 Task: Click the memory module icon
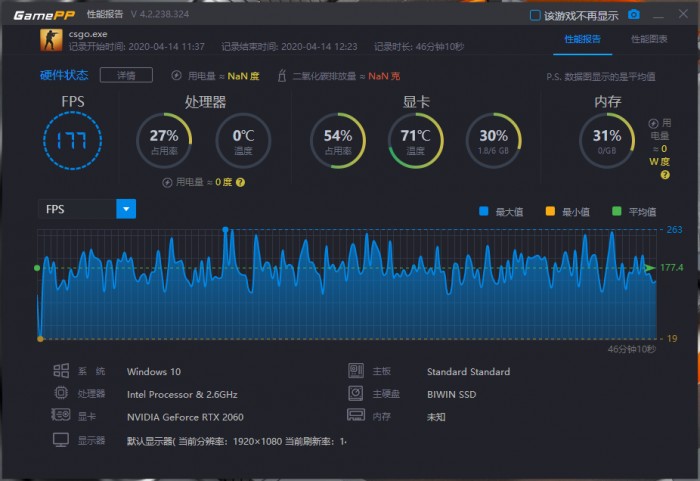(x=356, y=415)
